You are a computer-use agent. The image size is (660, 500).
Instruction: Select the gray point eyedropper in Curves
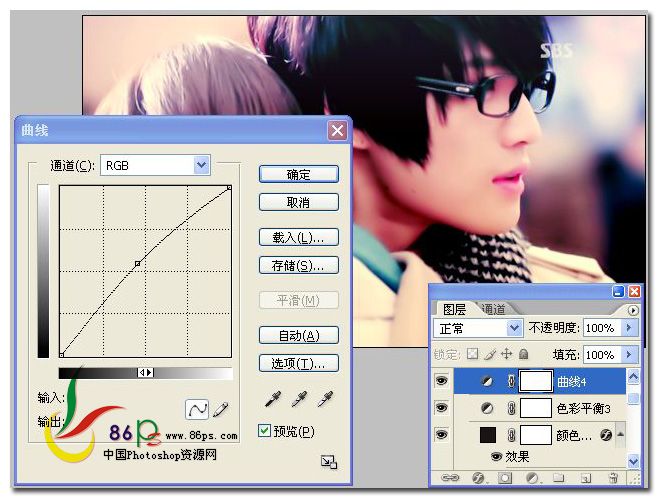click(299, 399)
